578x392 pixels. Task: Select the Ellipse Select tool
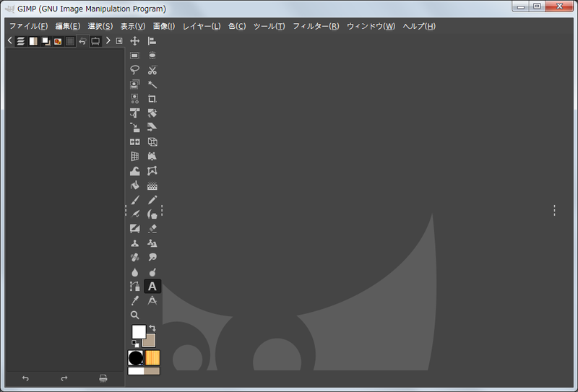pyautogui.click(x=152, y=56)
